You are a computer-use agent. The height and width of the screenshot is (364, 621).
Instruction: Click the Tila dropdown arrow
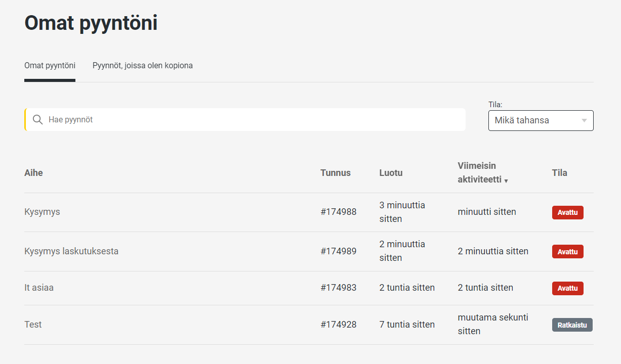point(584,121)
